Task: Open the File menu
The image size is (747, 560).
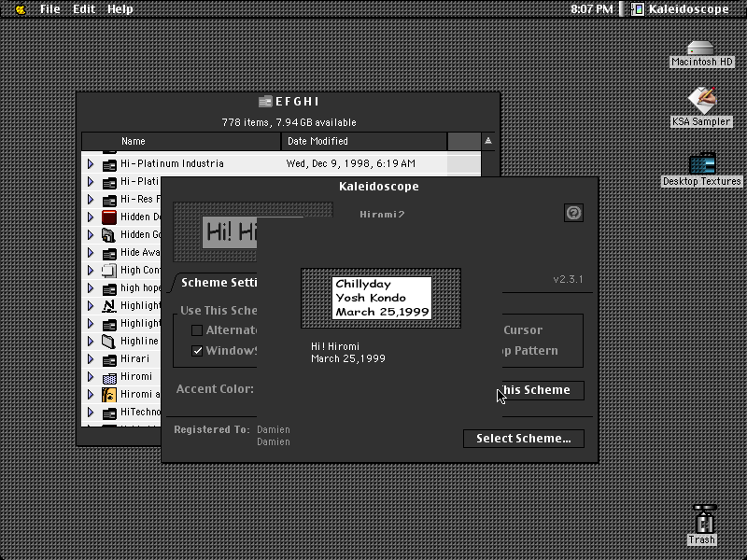Action: pyautogui.click(x=50, y=9)
